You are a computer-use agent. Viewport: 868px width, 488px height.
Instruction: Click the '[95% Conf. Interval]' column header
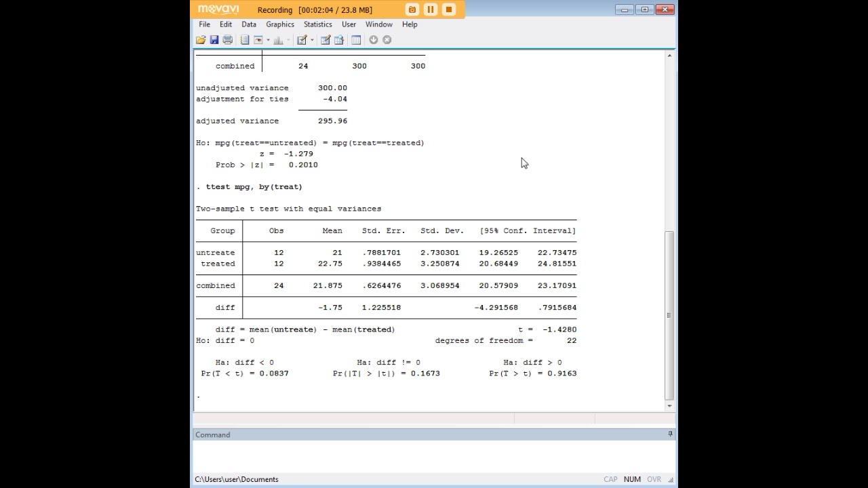click(x=528, y=230)
